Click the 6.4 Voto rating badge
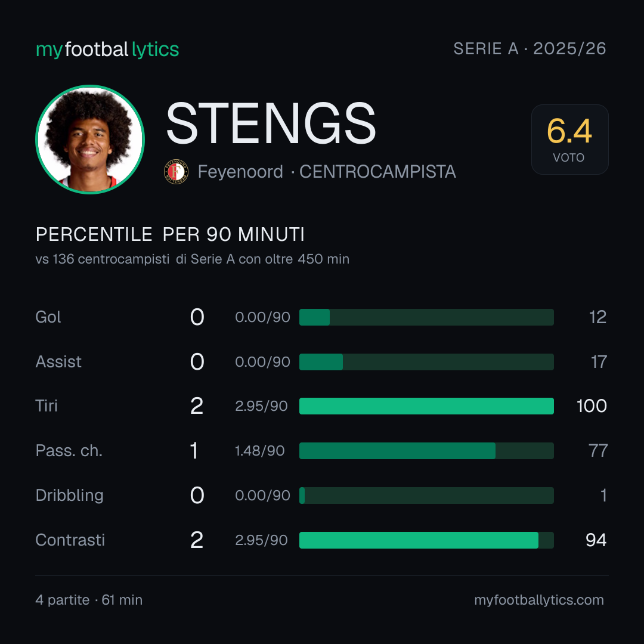Image resolution: width=644 pixels, height=644 pixels. pos(569,140)
